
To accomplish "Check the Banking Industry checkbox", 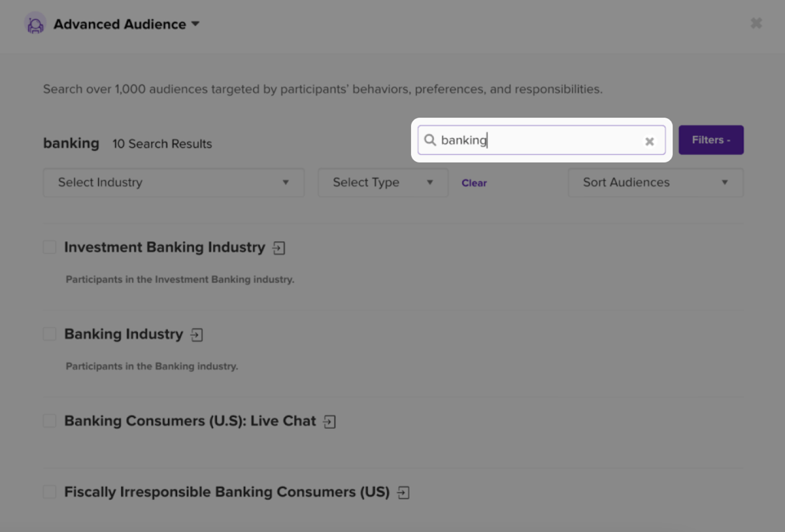I will tap(50, 333).
